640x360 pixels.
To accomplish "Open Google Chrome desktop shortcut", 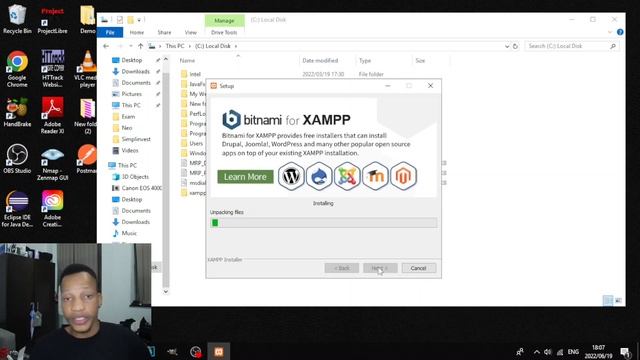I will [17, 69].
